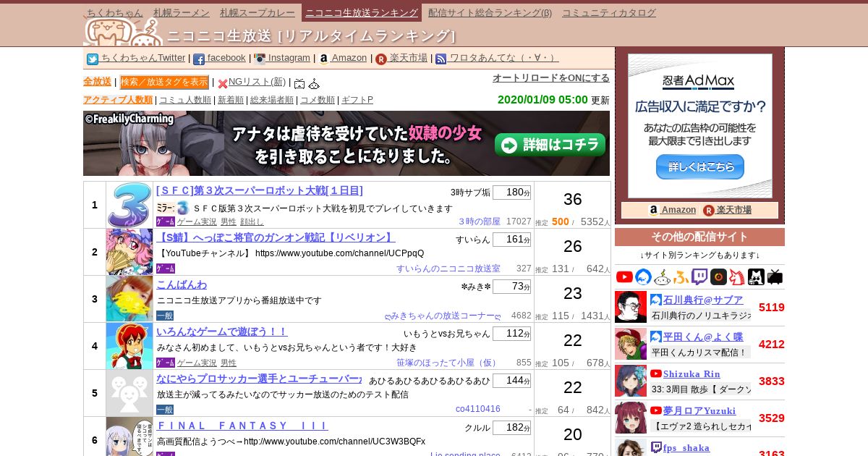Click 詳細はコチラ banner button
Viewport: 868px width, 456px height.
pos(550,144)
